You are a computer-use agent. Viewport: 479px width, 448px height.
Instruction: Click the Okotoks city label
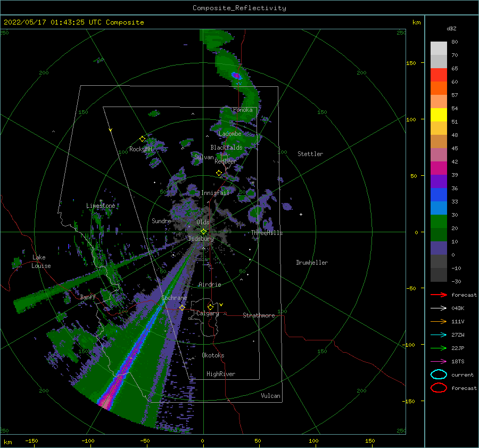pyautogui.click(x=213, y=355)
